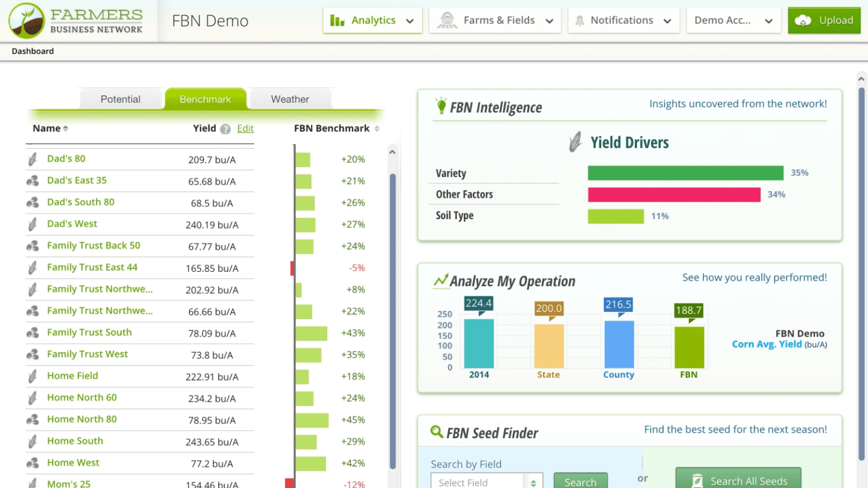The height and width of the screenshot is (488, 868).
Task: Switch to the Potential tab
Action: pos(120,99)
